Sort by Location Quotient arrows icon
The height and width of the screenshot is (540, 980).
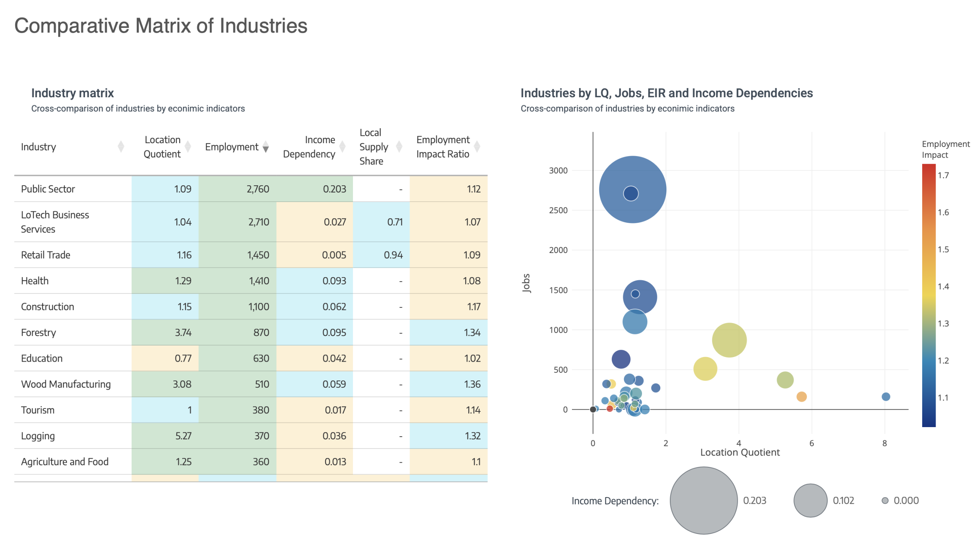point(188,147)
